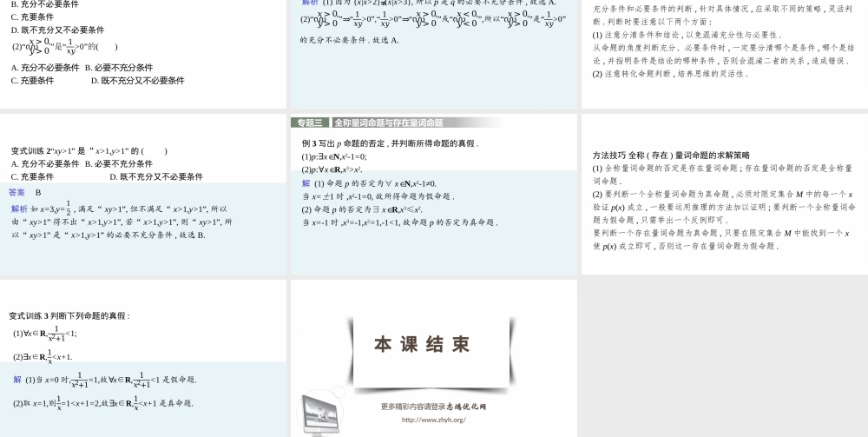Screen dimensions: 868x437
Task: Click the 例 3 写出 p 命题的否定 question line
Action: [x=391, y=143]
